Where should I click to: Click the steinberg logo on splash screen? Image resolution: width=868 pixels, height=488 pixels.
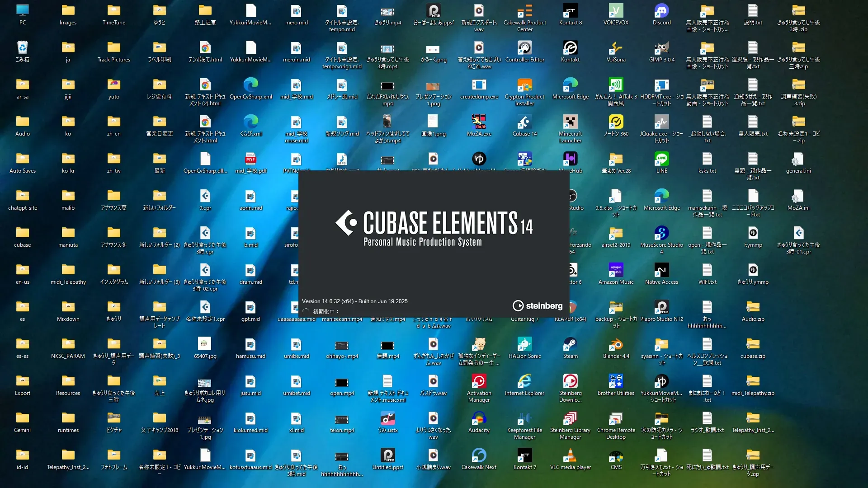click(x=538, y=306)
